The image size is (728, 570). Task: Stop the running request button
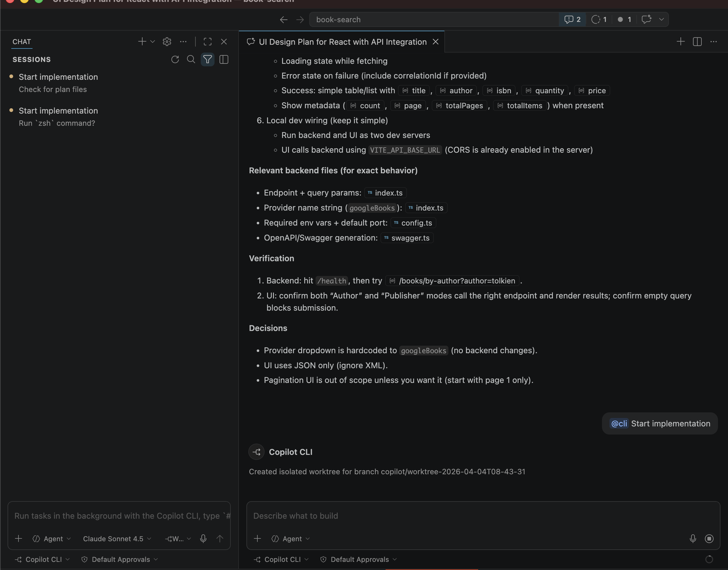pos(709,539)
